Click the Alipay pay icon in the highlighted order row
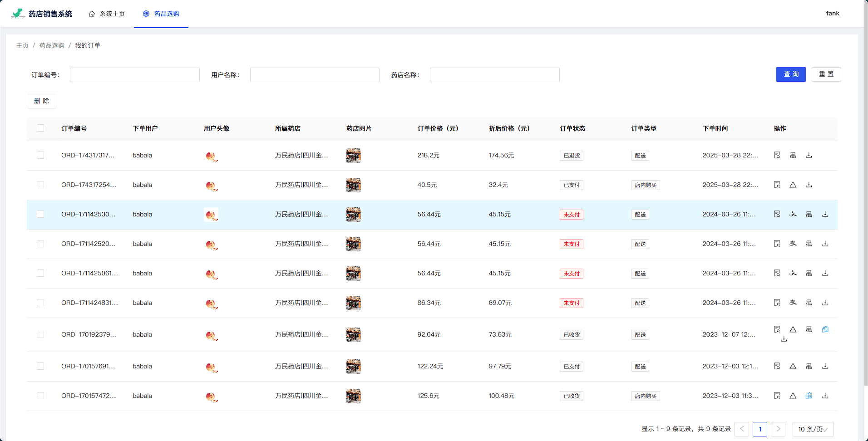Viewport: 868px width, 441px height. point(793,214)
